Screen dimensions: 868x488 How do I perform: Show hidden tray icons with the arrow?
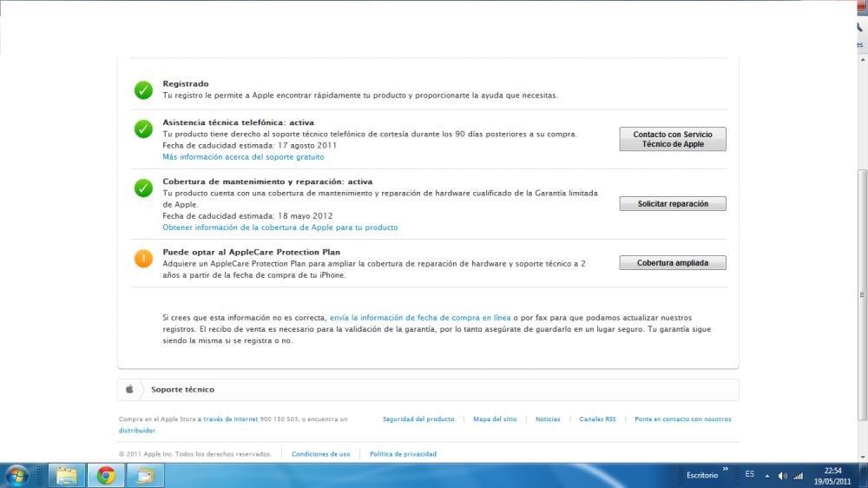(x=769, y=476)
